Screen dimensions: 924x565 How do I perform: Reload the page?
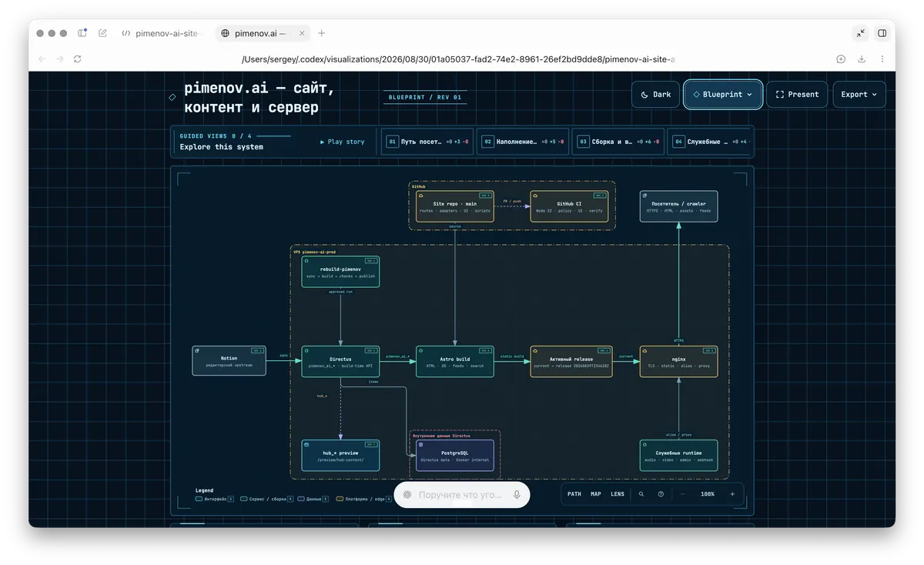coord(78,59)
